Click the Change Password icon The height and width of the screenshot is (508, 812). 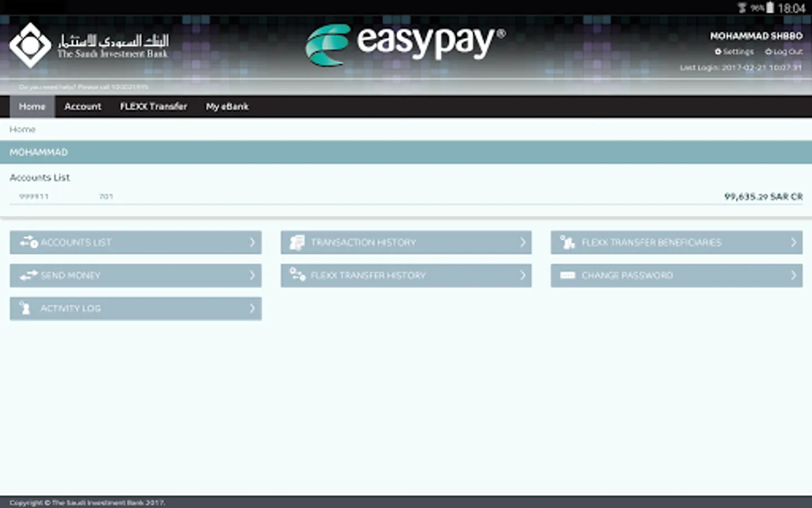tap(567, 275)
